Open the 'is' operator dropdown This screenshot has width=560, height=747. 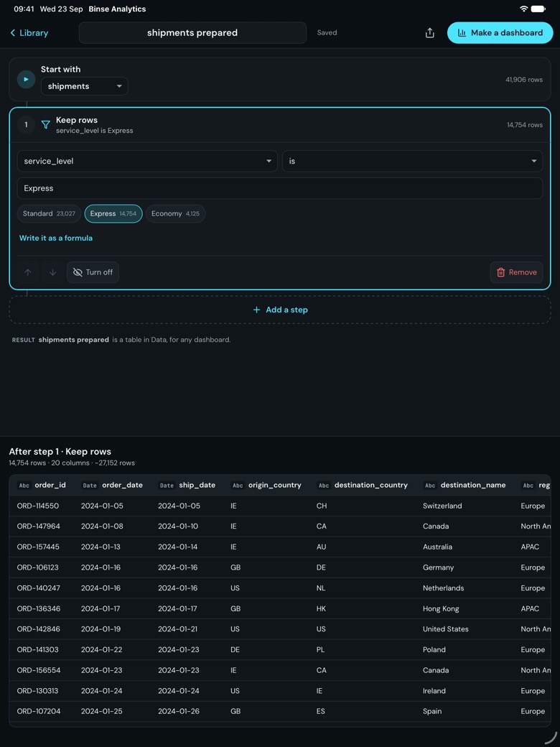(412, 161)
